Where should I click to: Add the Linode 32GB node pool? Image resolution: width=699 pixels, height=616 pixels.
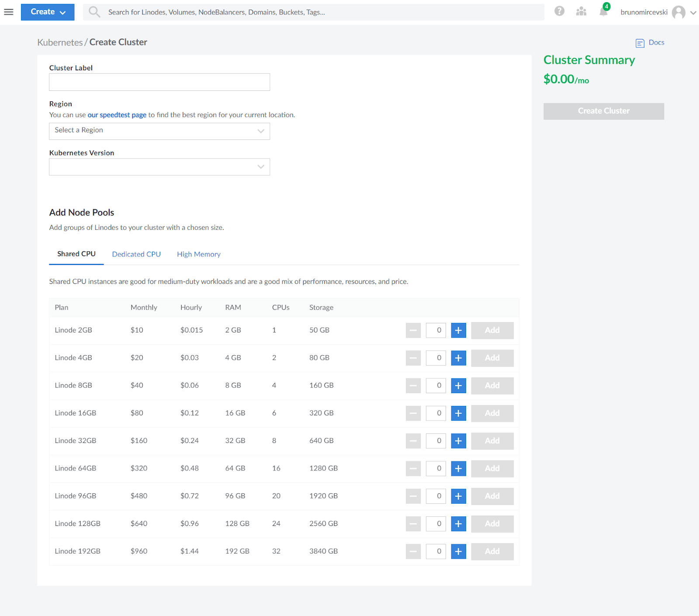(x=492, y=441)
